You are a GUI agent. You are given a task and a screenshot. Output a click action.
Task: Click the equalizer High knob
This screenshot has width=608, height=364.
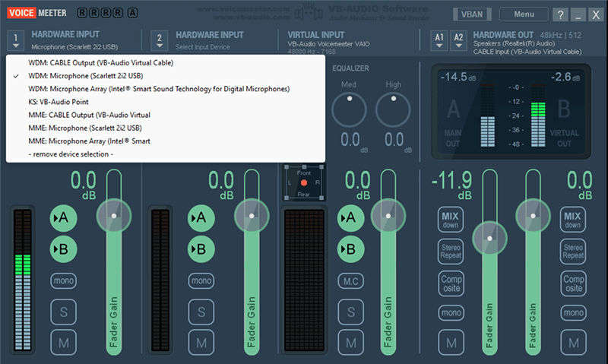click(x=393, y=109)
